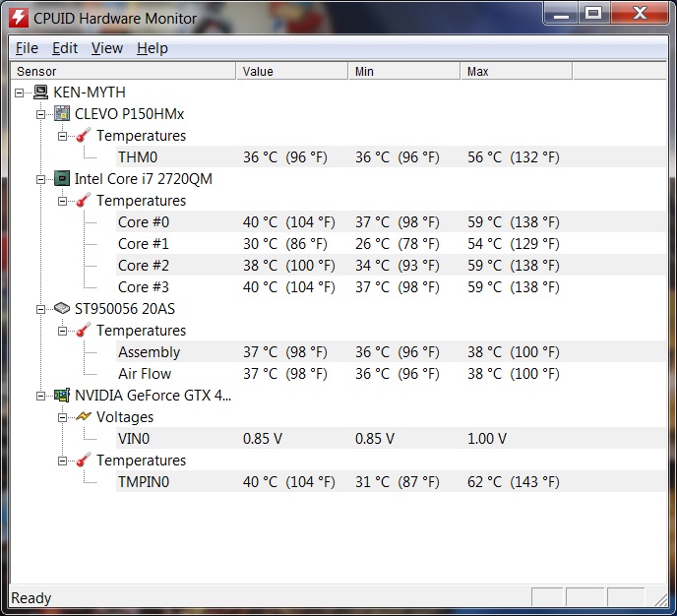Click the Min column header
677x616 pixels.
click(404, 71)
